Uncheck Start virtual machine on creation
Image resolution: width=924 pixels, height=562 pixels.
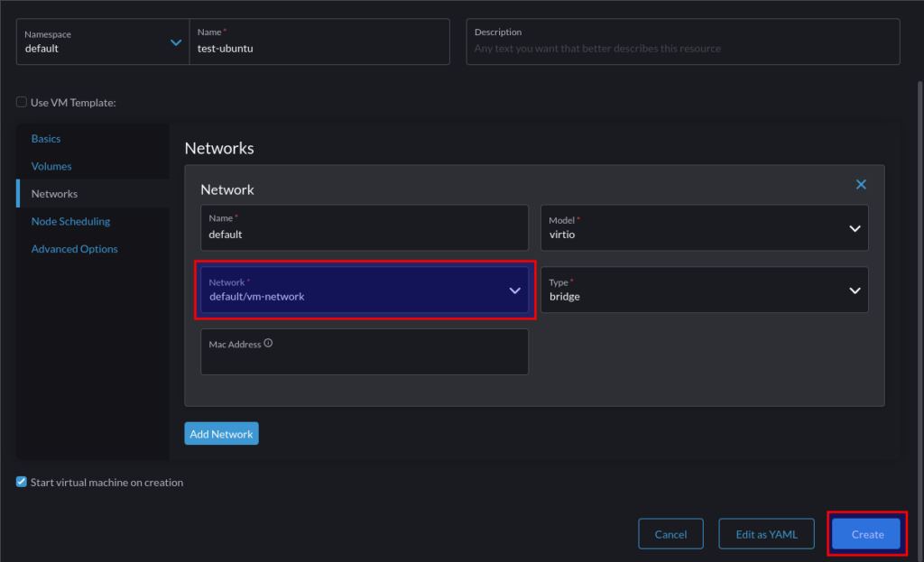click(x=22, y=482)
